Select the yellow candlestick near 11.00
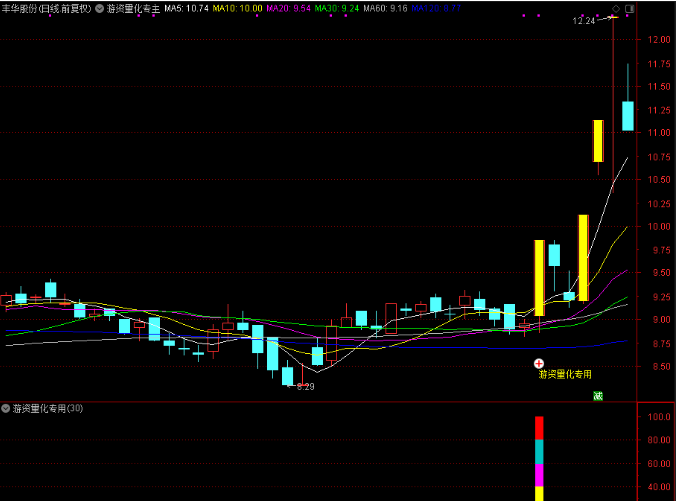The width and height of the screenshot is (682, 501). coord(598,141)
